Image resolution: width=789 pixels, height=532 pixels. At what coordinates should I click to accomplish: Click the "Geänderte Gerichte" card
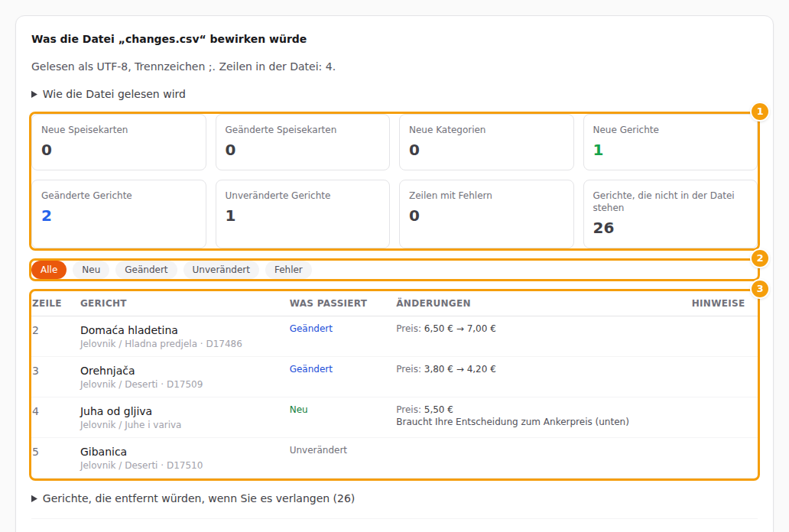[x=119, y=214]
